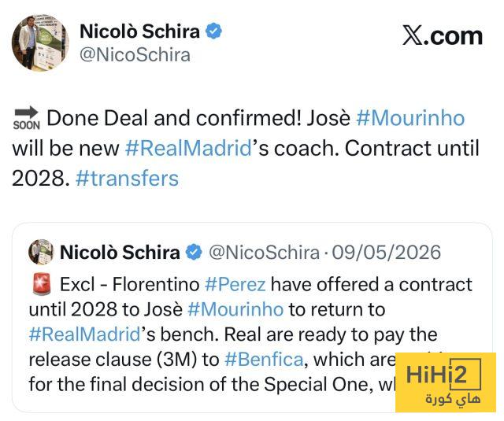Click the HiHi2 yellow watermark logo
504x421 pixels.
(446, 382)
